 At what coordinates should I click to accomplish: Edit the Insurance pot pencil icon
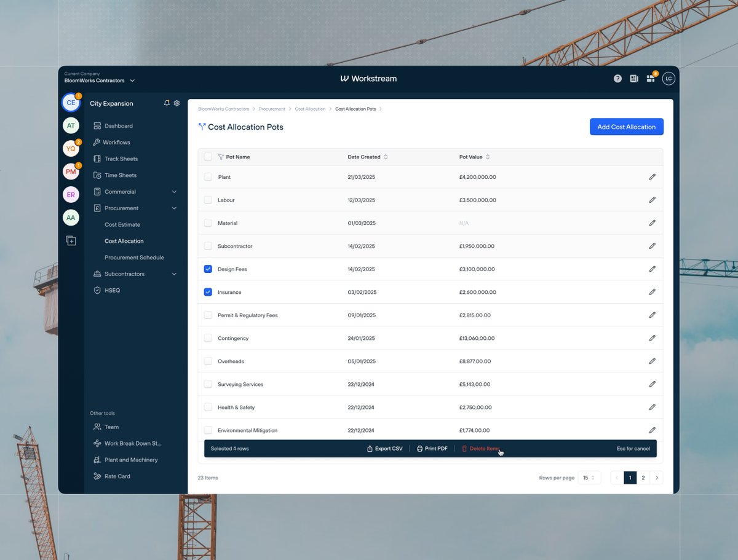[653, 292]
